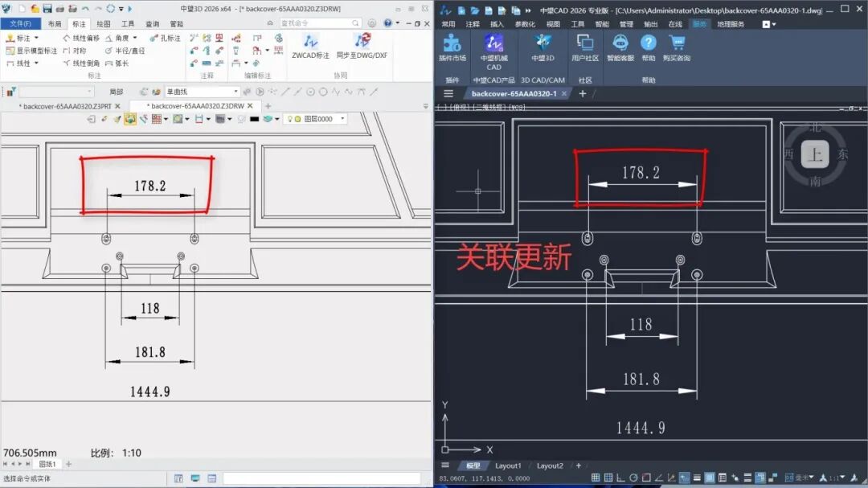Toggle the layer light bulb visibility icon

291,118
